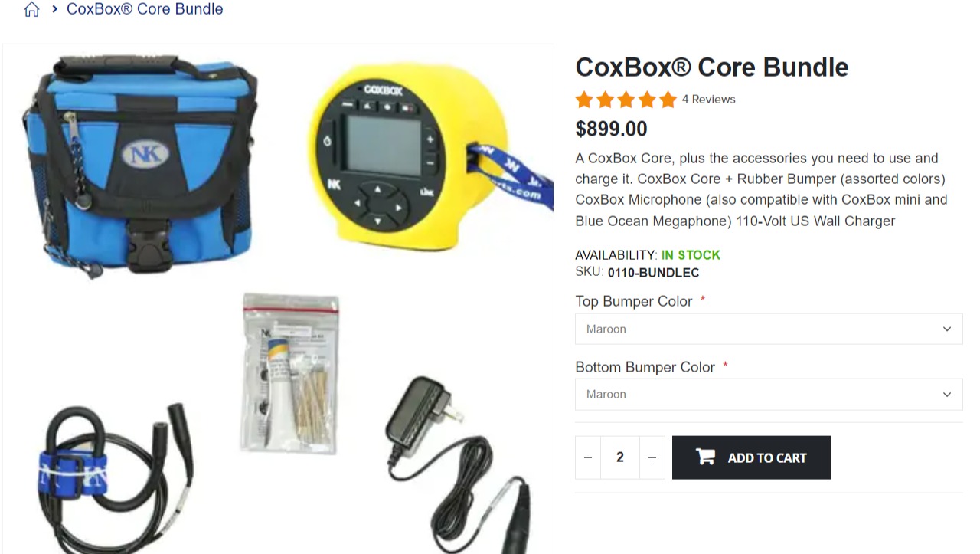
Task: Open the 4 Reviews link
Action: (708, 99)
